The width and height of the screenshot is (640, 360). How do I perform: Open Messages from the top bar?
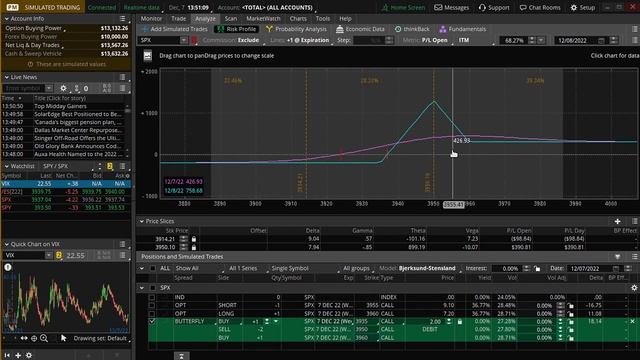[x=451, y=7]
